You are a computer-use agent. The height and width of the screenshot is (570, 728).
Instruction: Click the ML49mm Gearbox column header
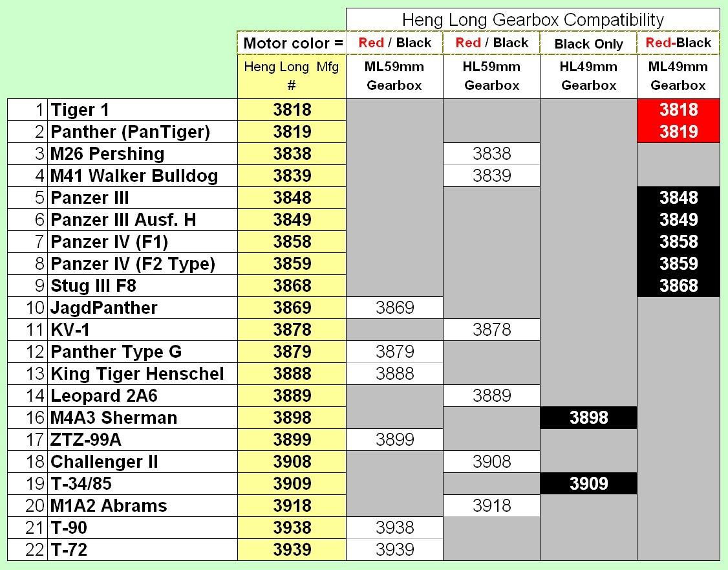(x=678, y=76)
